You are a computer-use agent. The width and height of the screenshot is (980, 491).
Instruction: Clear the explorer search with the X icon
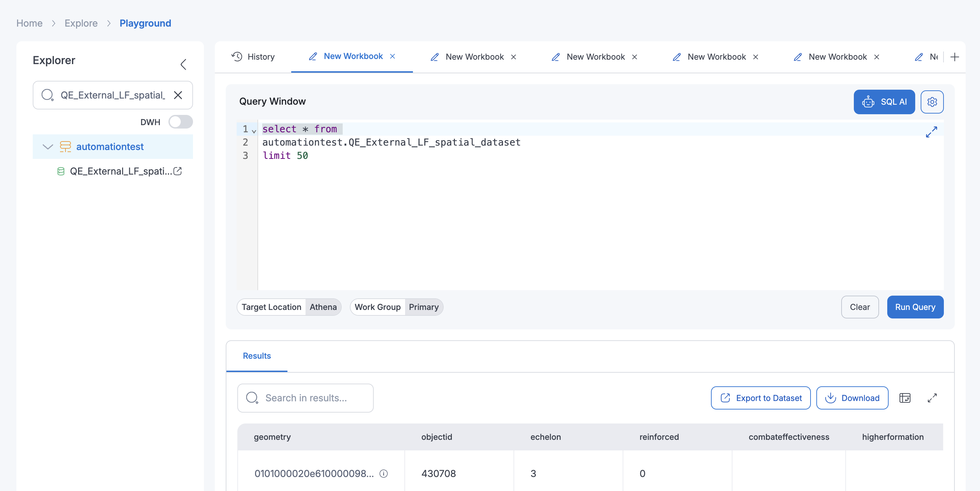click(178, 95)
